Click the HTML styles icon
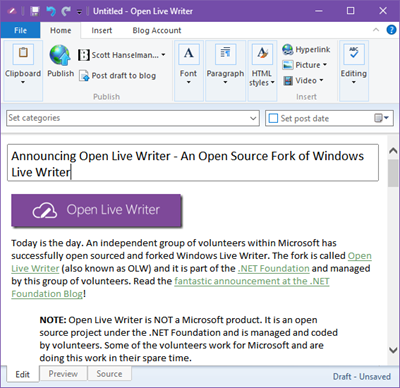Image resolution: width=400 pixels, height=388 pixels. (x=262, y=54)
